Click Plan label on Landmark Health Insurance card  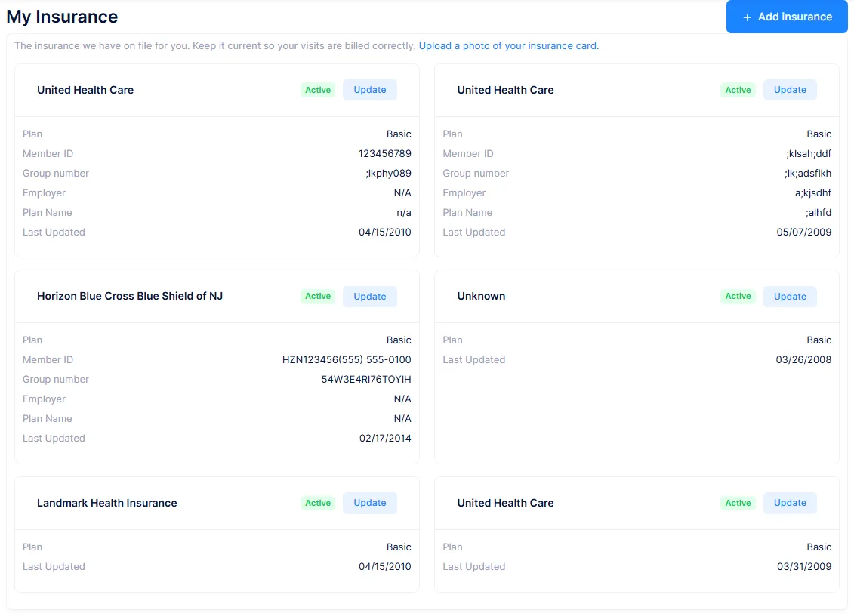(32, 547)
